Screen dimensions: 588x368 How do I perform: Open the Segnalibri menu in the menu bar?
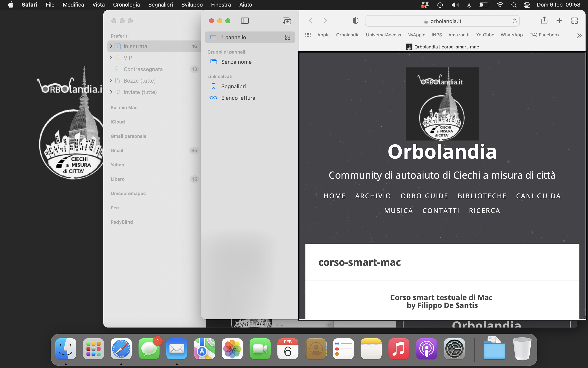161,5
